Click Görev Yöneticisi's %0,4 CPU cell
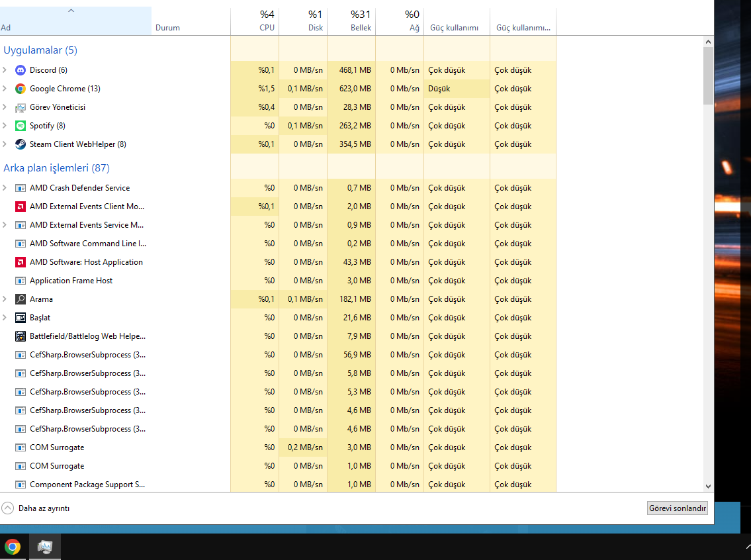Screen dimensions: 751x560 click(x=255, y=107)
